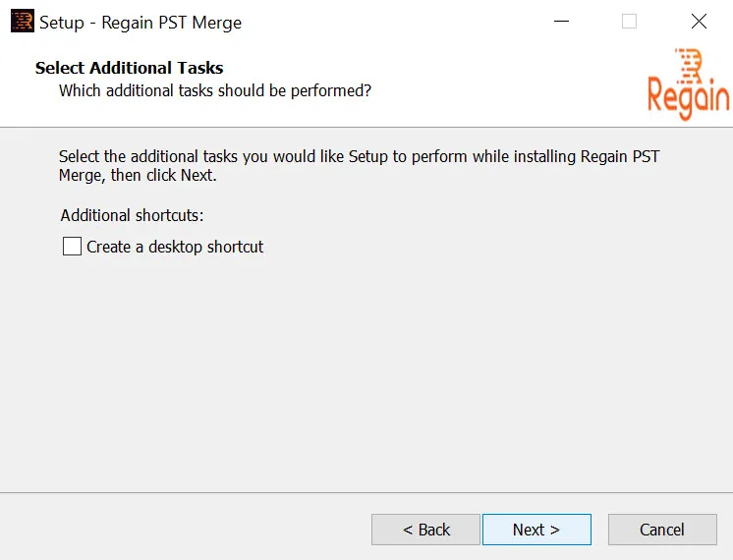The image size is (733, 560).
Task: Click empty space left of Back button
Action: click(x=187, y=530)
